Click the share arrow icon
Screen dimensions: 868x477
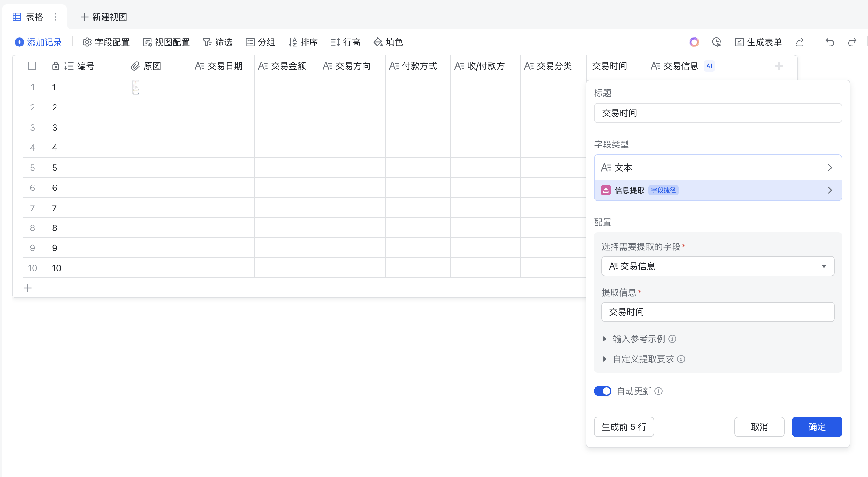(x=800, y=42)
